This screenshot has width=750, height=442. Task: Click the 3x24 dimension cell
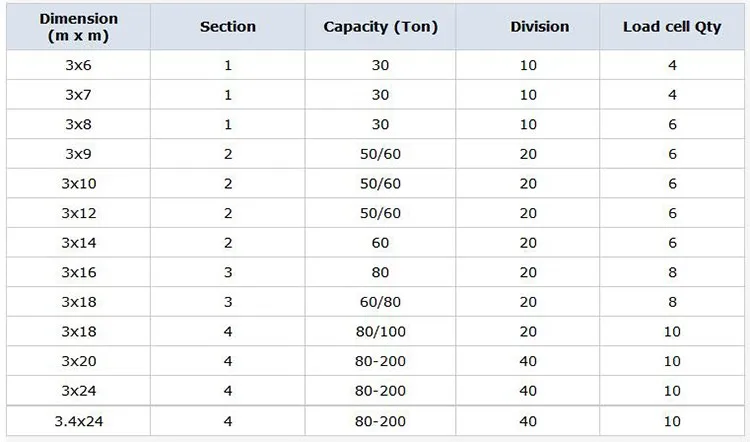[78, 390]
